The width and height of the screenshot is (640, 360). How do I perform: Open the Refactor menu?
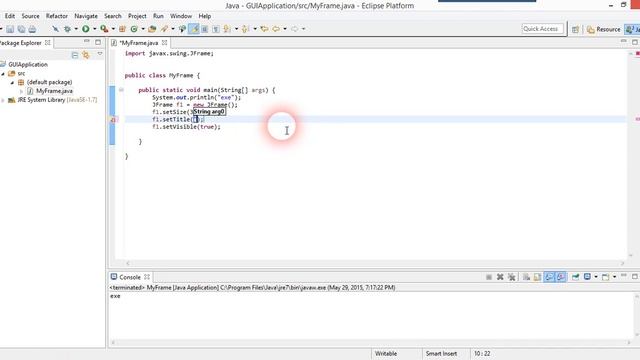coord(56,16)
